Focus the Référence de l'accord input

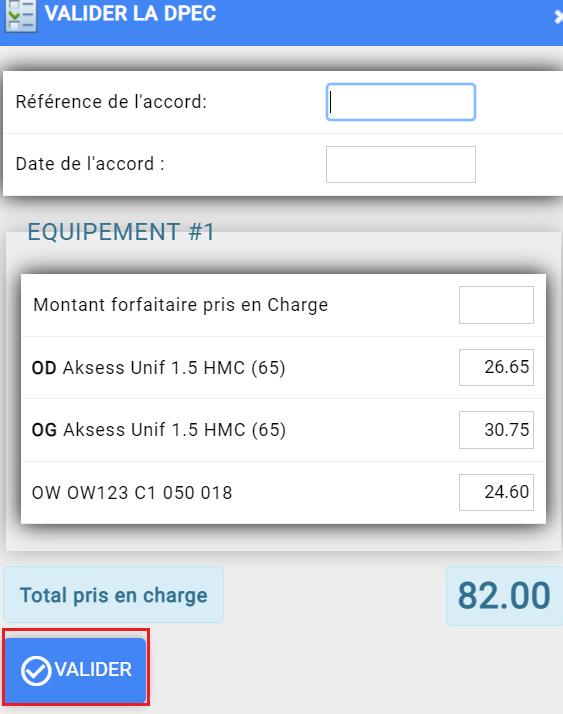coord(401,102)
